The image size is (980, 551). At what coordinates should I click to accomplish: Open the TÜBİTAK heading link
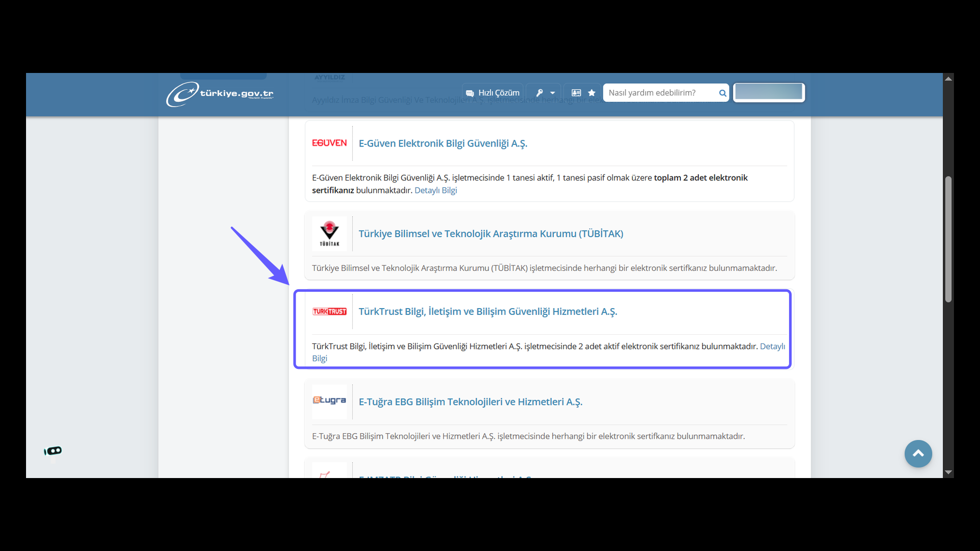click(491, 234)
